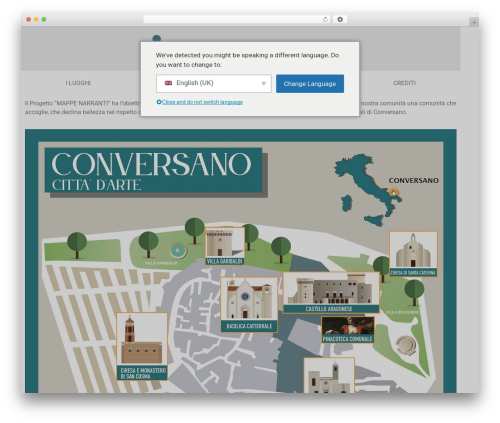Click the 'VILLA BELVEDERE' park label text

click(x=402, y=312)
